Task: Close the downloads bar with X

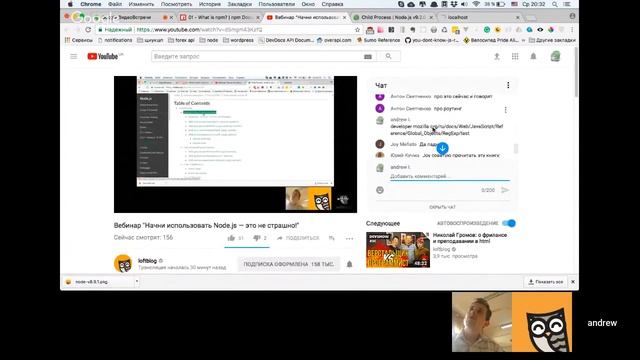Action: pos(572,282)
